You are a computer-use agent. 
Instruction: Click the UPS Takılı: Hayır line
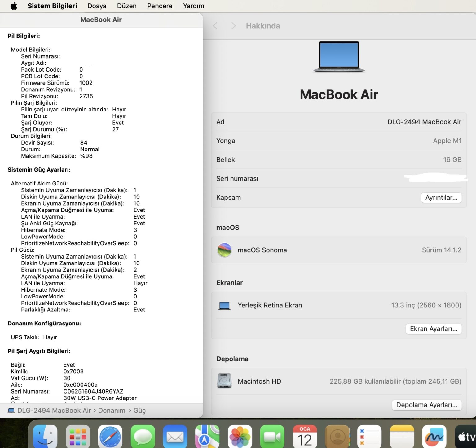34,337
